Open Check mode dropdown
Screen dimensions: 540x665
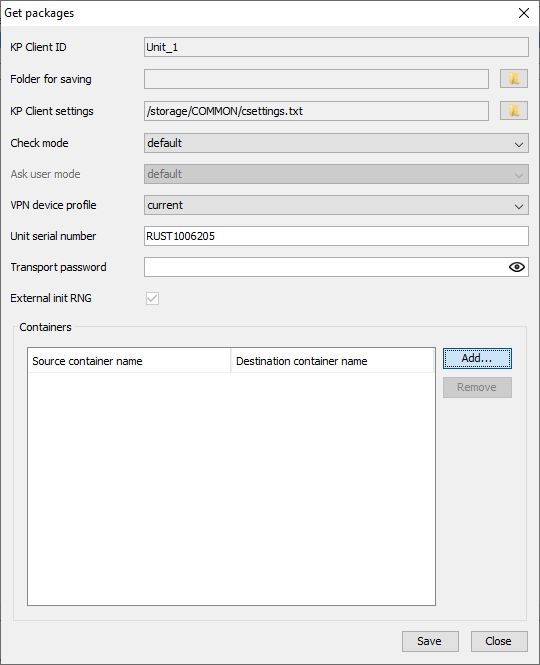pyautogui.click(x=336, y=143)
